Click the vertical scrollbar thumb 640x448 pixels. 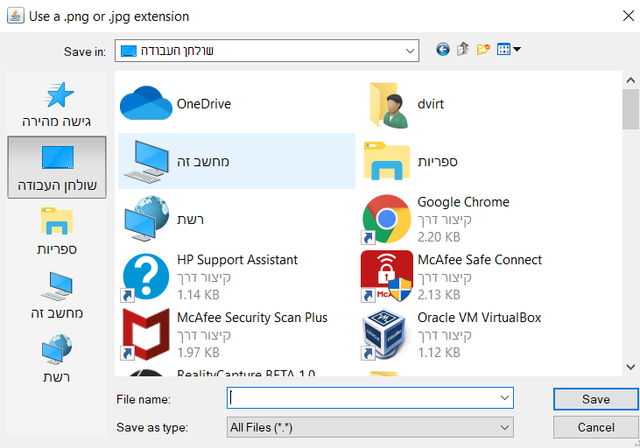(631, 109)
